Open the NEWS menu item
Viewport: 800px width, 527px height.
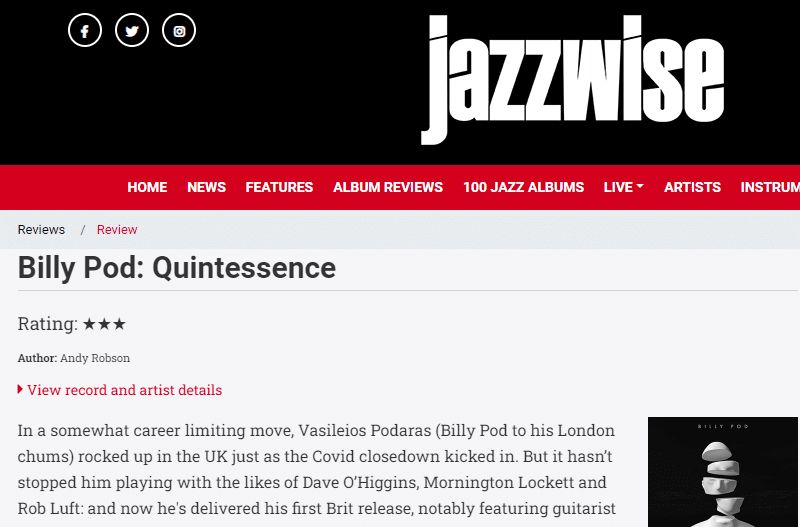tap(206, 187)
